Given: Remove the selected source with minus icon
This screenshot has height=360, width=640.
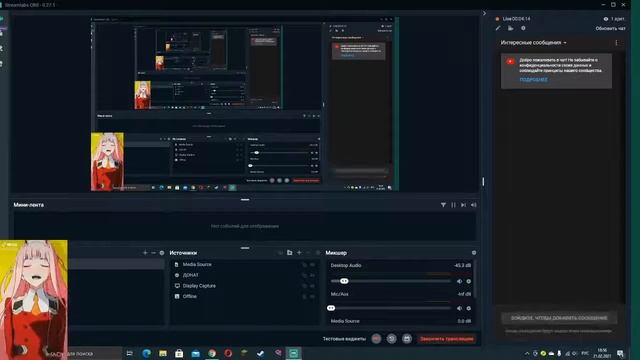Looking at the screenshot, I should click(309, 253).
